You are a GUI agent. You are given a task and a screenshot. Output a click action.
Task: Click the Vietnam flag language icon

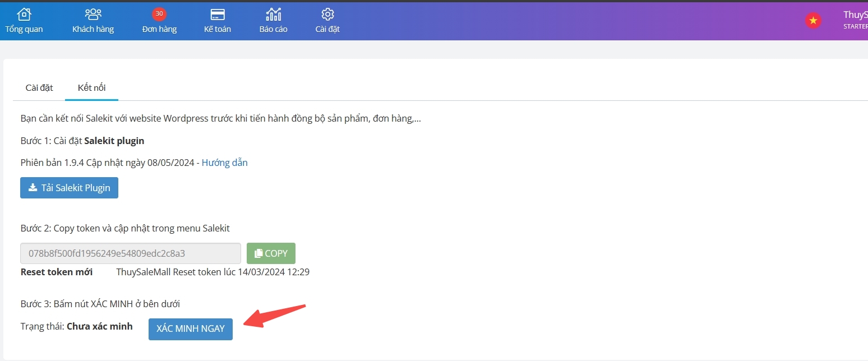click(813, 21)
